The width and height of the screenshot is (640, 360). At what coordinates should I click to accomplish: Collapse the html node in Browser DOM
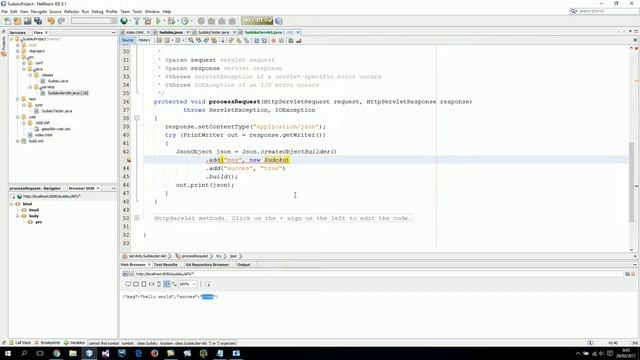pyautogui.click(x=11, y=204)
